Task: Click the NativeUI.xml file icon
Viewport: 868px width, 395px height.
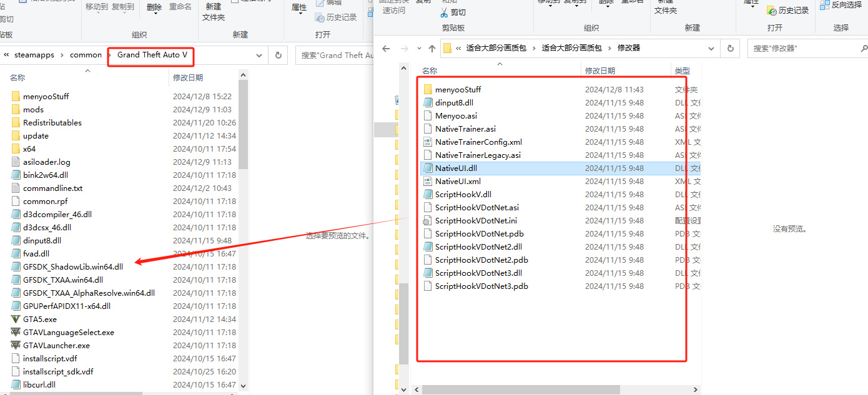Action: [428, 181]
